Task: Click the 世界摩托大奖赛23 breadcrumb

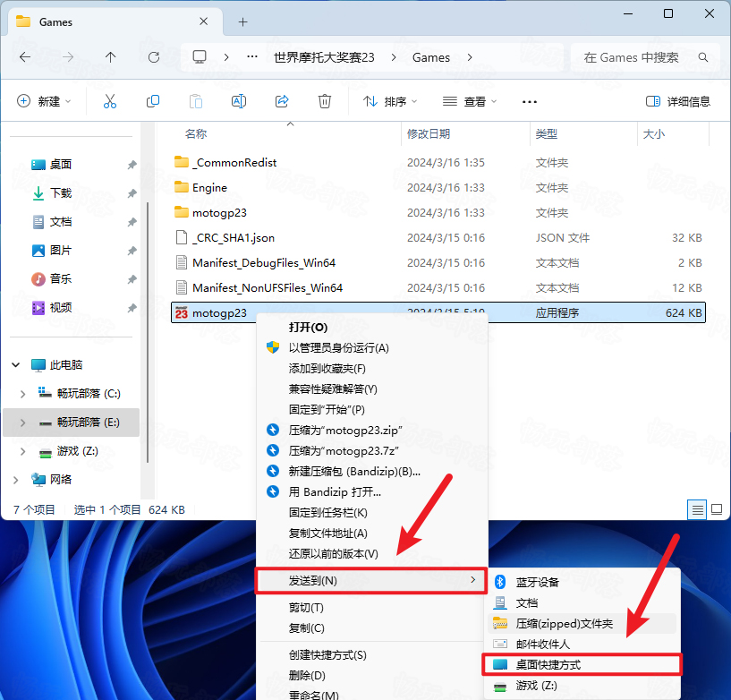Action: tap(324, 57)
